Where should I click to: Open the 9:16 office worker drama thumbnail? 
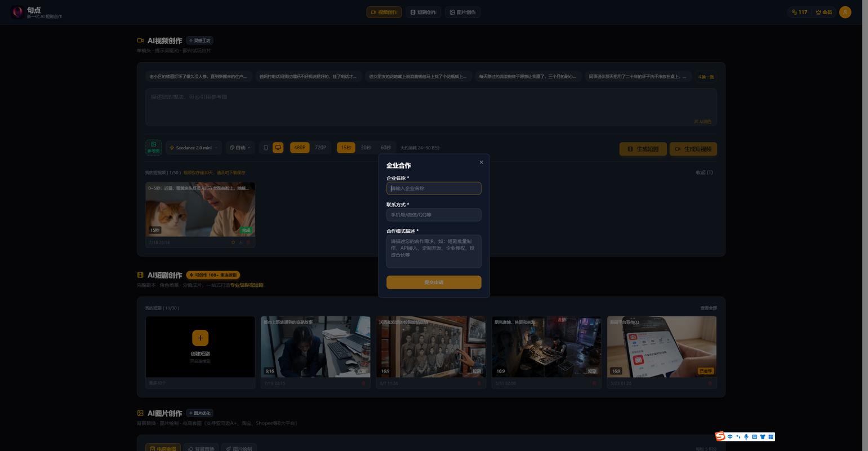(315, 347)
